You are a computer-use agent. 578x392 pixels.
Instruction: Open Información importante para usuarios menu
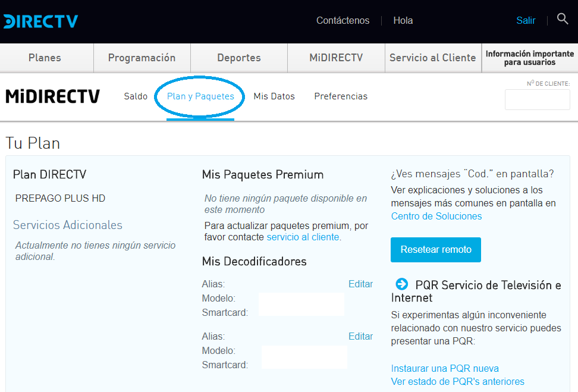click(x=530, y=58)
